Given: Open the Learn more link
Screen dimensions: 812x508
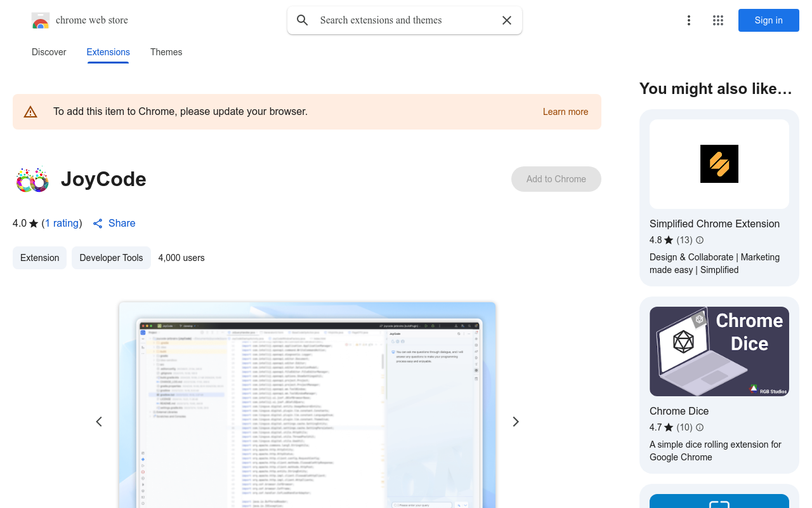Looking at the screenshot, I should click(565, 112).
